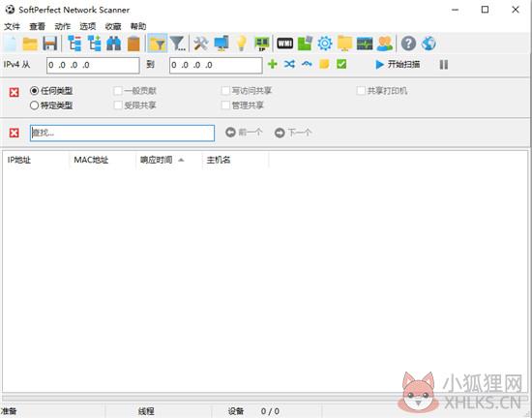Sort by the MAC地址 column header
Viewport: 532px width, 418px height.
103,160
